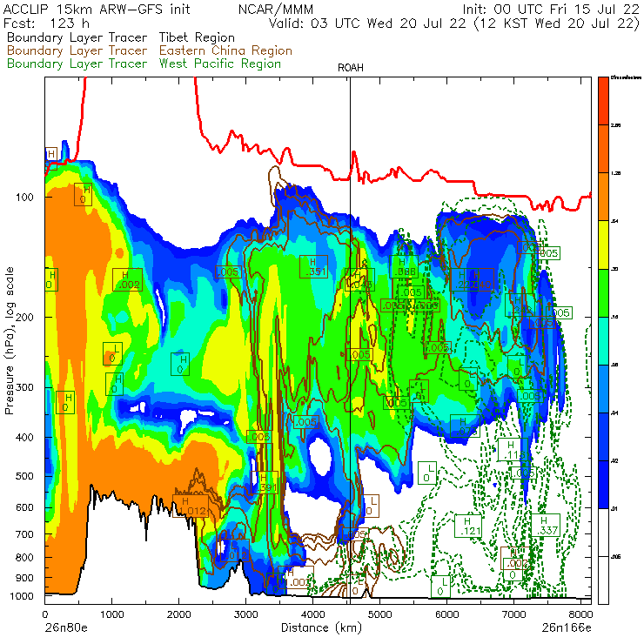Click the 500 hPa pressure tick label
Viewport: 644px width, 644px height.
click(x=24, y=476)
